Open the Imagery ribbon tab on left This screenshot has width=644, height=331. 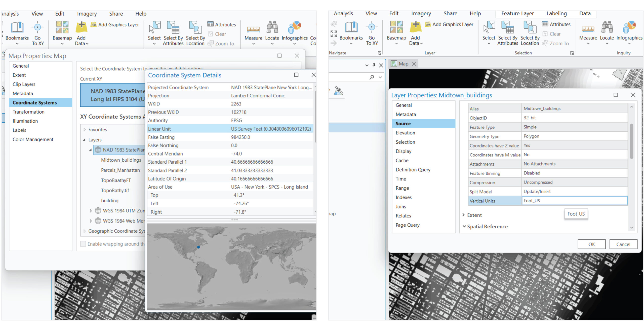[x=87, y=14]
